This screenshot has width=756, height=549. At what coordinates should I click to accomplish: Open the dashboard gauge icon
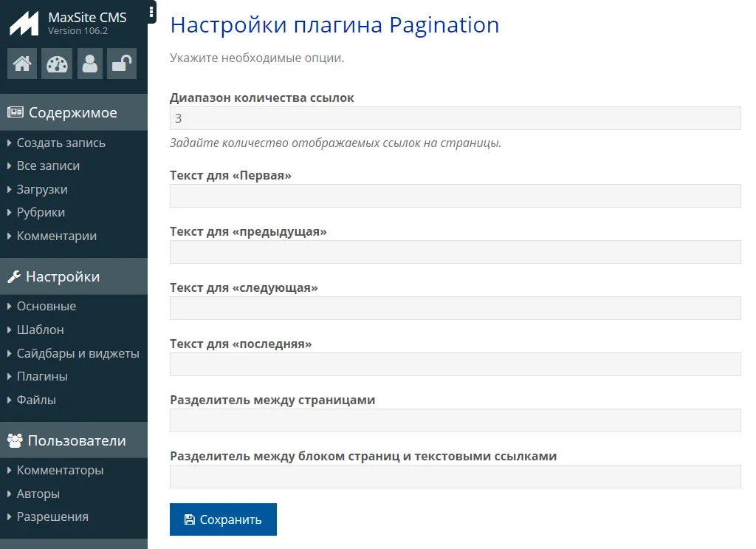tap(57, 64)
